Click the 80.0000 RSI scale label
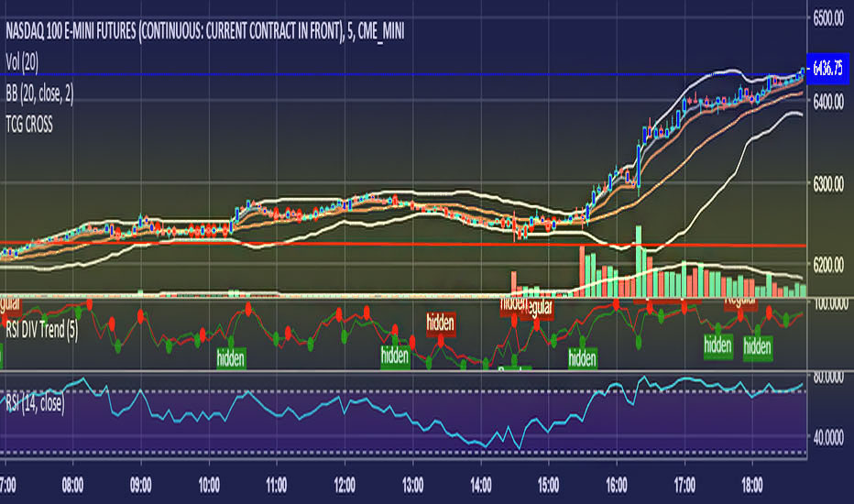Viewport: 854px width, 504px height. point(830,374)
